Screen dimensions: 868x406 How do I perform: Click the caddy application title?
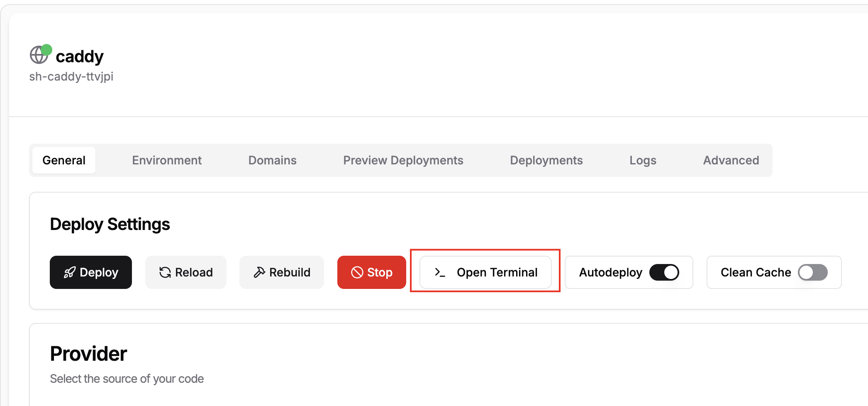80,56
